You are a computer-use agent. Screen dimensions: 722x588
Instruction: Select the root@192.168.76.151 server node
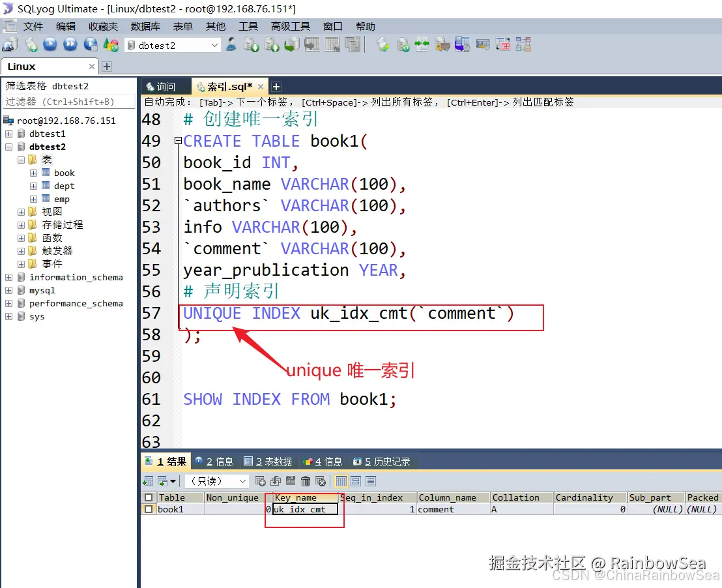click(66, 121)
